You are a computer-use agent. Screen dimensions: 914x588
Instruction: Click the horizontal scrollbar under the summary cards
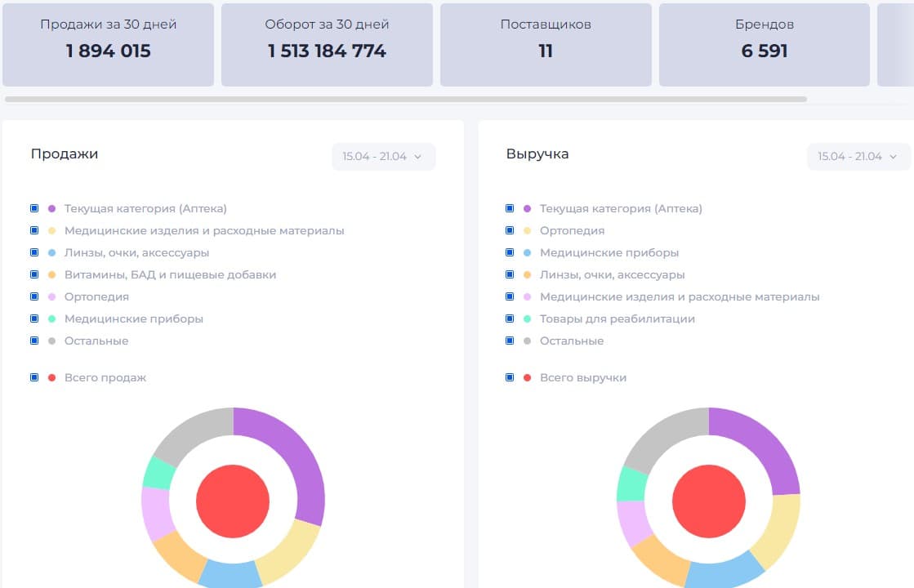[x=406, y=99]
